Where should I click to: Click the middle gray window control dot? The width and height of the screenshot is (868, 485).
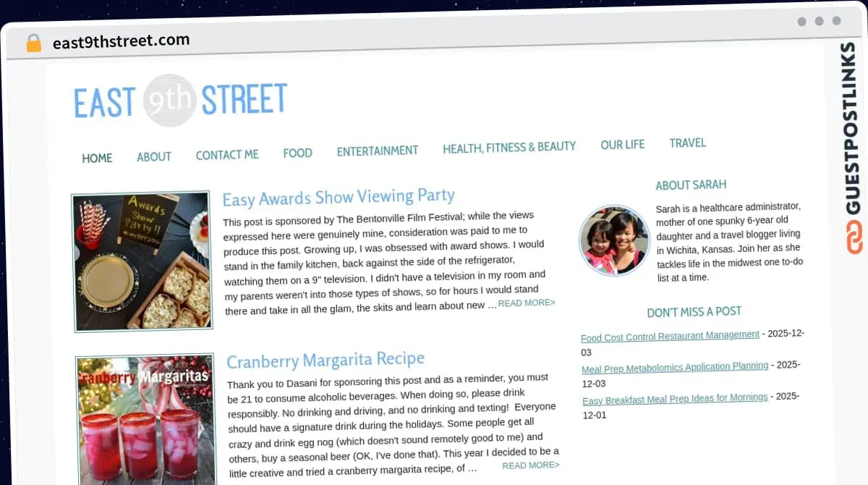pyautogui.click(x=817, y=22)
